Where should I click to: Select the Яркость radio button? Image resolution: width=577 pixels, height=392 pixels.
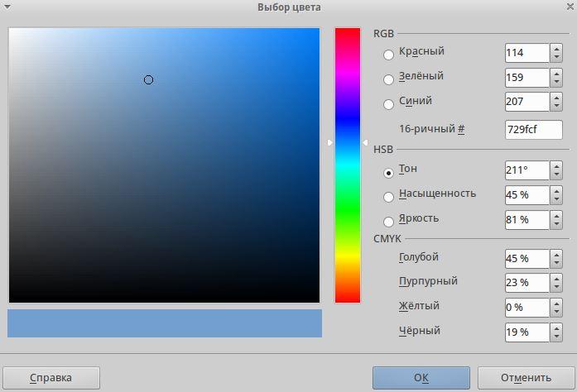[388, 222]
